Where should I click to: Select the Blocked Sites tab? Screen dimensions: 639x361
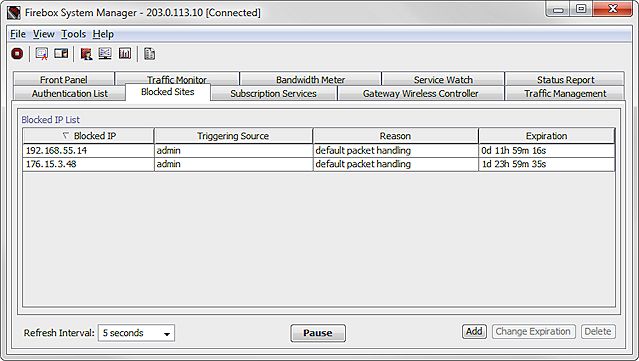point(167,92)
